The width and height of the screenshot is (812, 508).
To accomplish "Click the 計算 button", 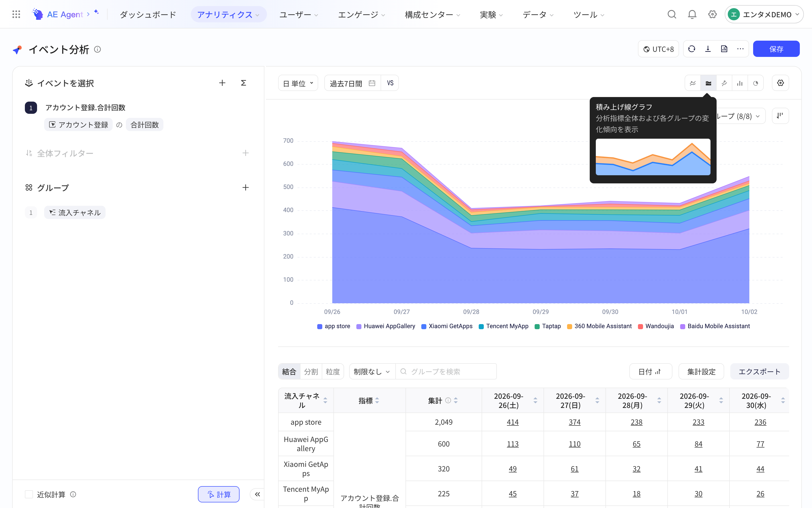I will [218, 494].
